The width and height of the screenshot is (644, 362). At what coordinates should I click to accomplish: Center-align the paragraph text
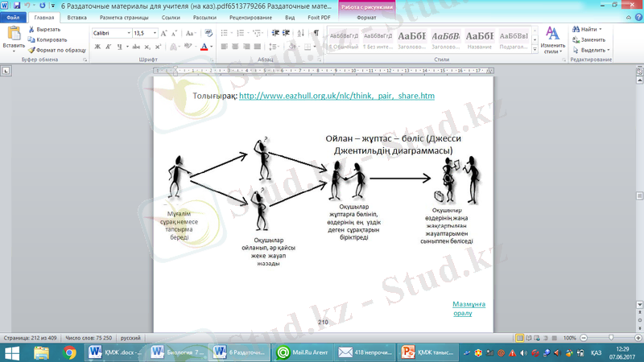click(236, 47)
